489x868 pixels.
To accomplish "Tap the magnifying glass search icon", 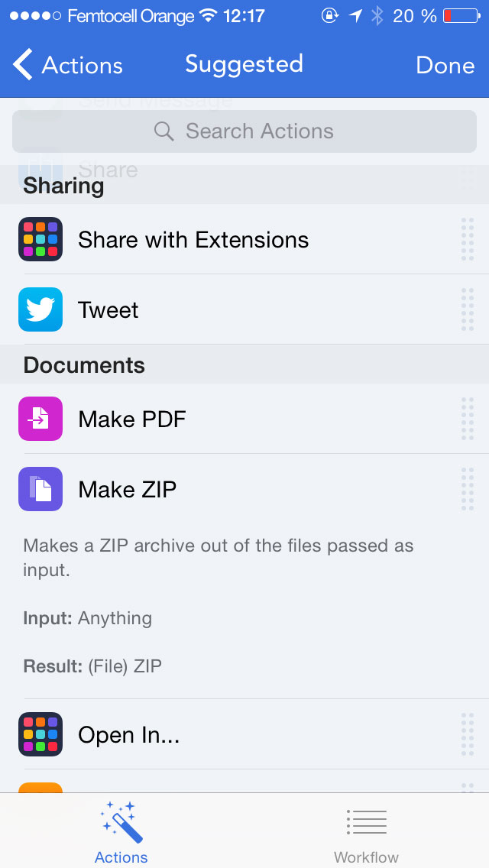I will (164, 131).
